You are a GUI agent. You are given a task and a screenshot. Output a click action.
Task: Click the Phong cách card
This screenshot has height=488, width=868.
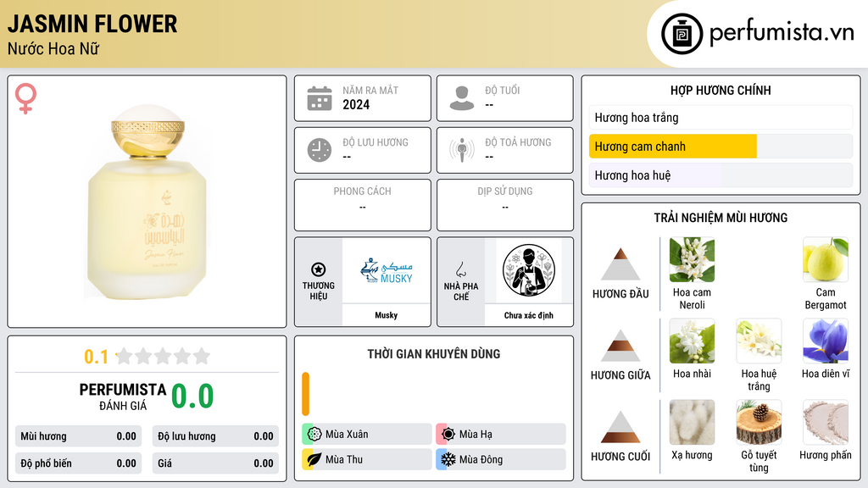tap(363, 205)
